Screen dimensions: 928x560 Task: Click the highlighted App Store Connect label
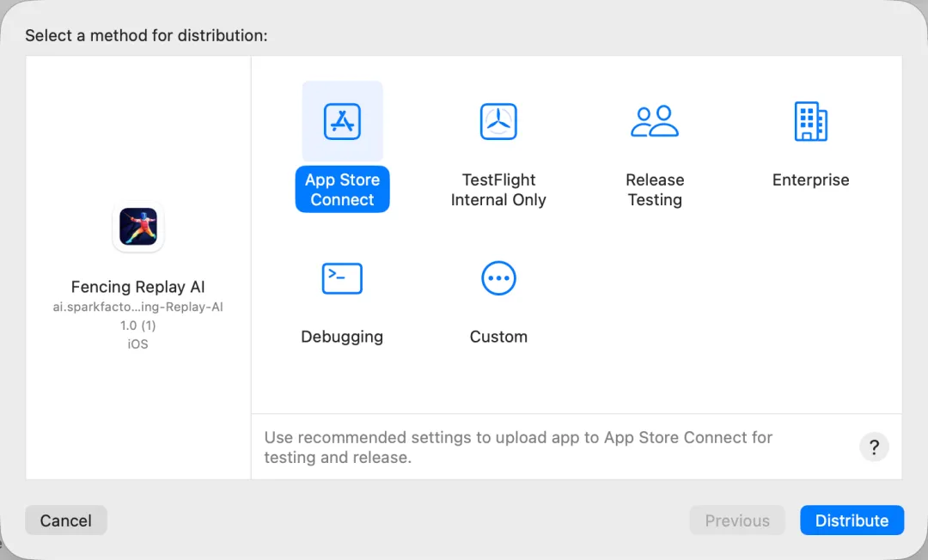click(x=342, y=190)
